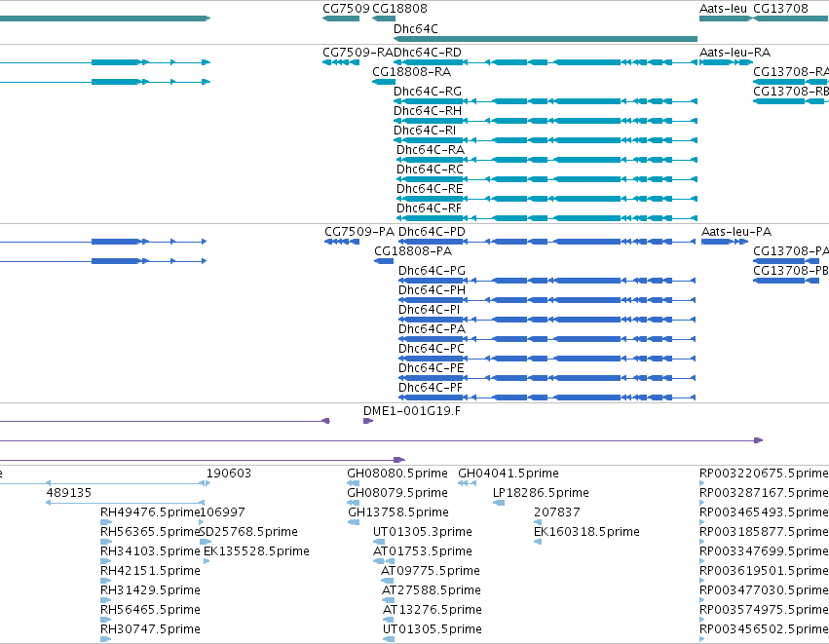This screenshot has height=644, width=829.
Task: Click the CG13708 gene label
Action: pyautogui.click(x=780, y=9)
